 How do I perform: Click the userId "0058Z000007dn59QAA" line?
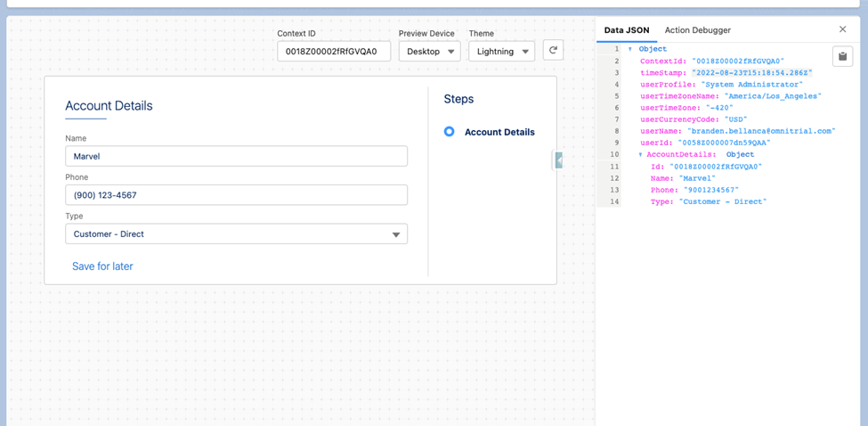(705, 143)
